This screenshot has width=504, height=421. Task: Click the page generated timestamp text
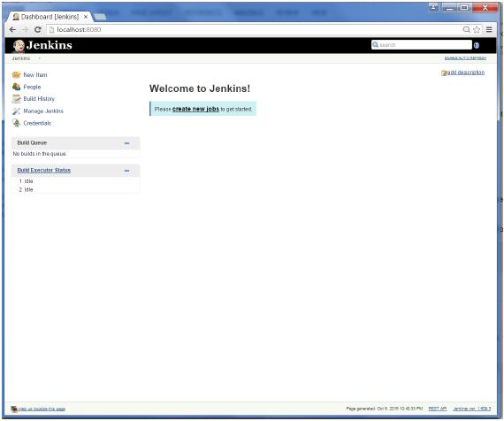coord(384,409)
